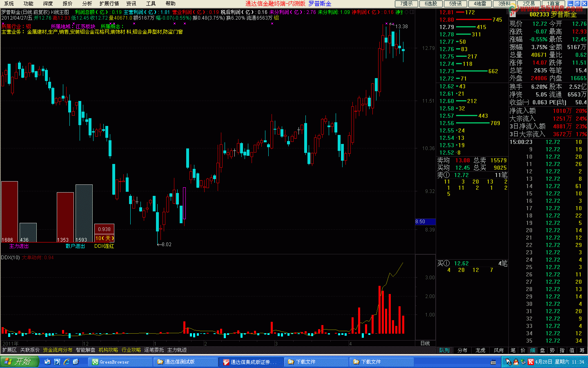Switch to the 主力轨迹 tab
588x368 pixels.
[x=177, y=350]
